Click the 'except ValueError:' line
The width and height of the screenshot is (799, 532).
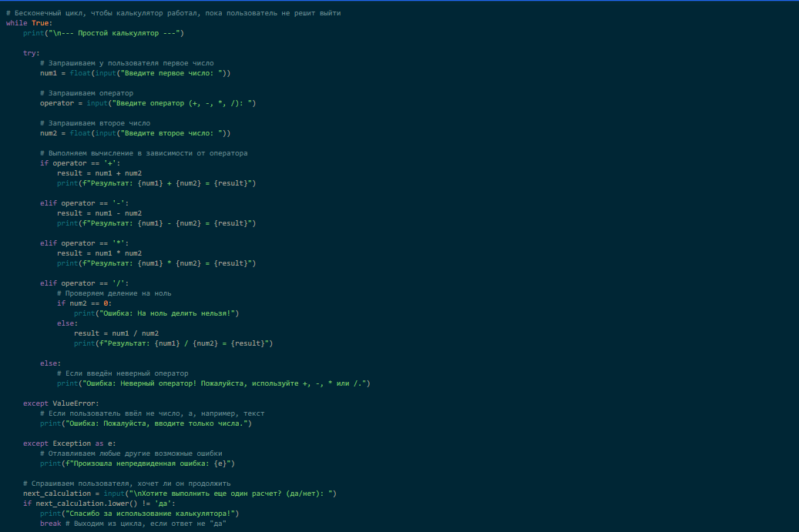coord(61,403)
